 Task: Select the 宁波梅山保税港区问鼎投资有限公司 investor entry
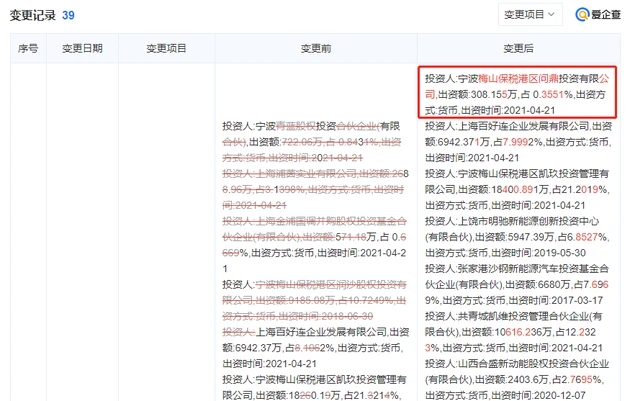(x=517, y=94)
